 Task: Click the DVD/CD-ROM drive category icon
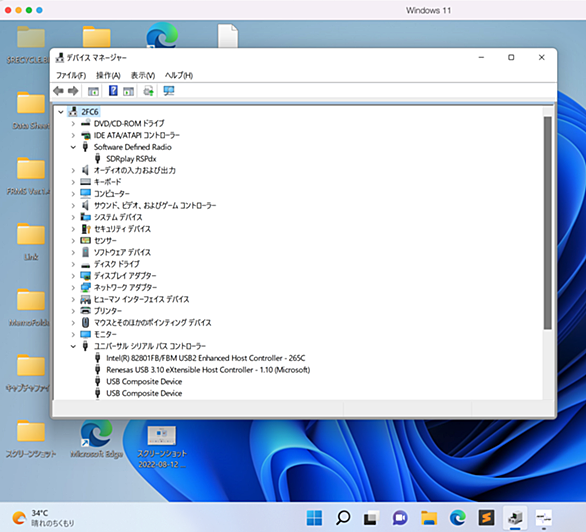point(86,123)
